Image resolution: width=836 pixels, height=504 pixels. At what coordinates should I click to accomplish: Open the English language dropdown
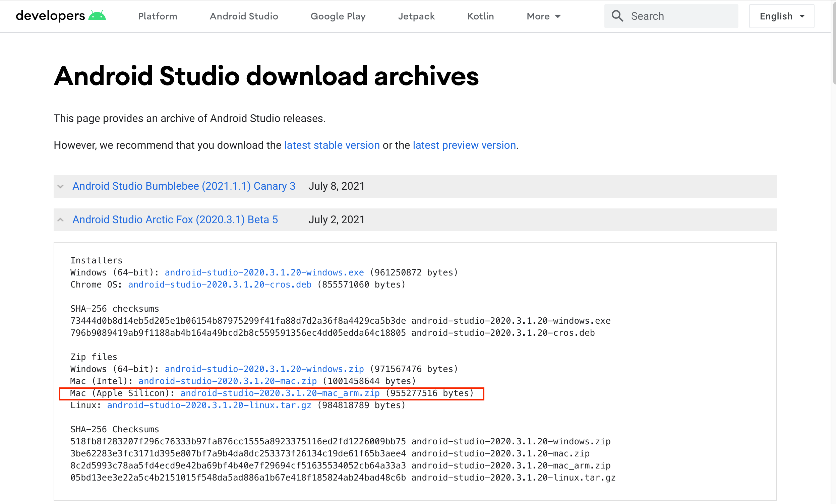(781, 16)
